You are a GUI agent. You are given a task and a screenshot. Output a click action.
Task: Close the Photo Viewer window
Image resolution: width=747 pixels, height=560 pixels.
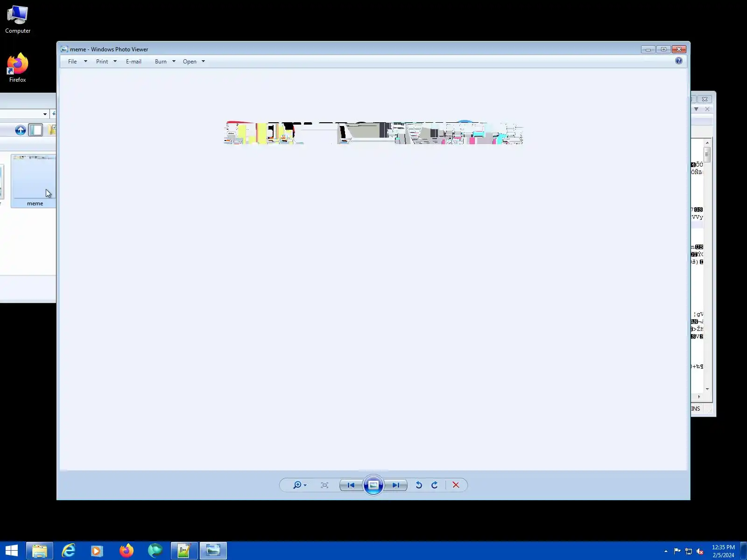679,49
